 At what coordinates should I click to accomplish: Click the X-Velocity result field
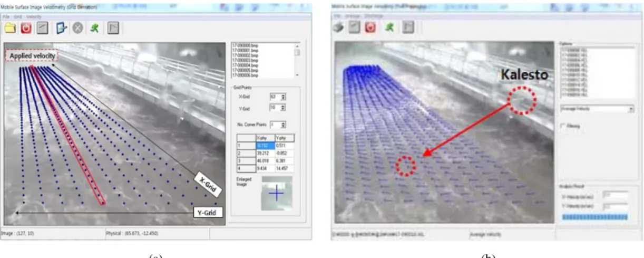[615, 195]
